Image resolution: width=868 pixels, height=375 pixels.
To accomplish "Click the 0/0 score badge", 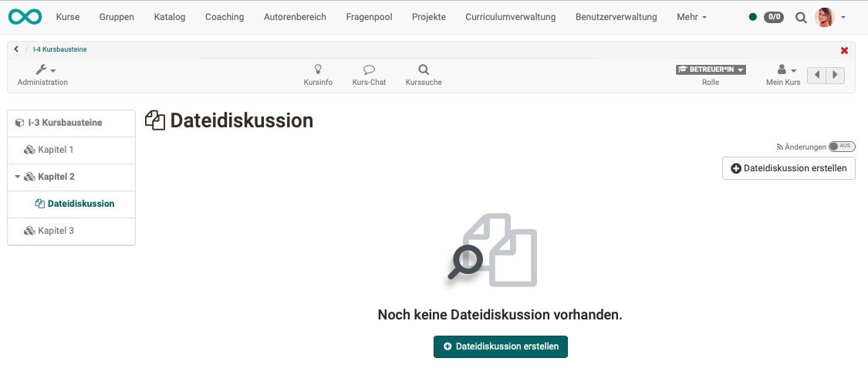I will (774, 17).
